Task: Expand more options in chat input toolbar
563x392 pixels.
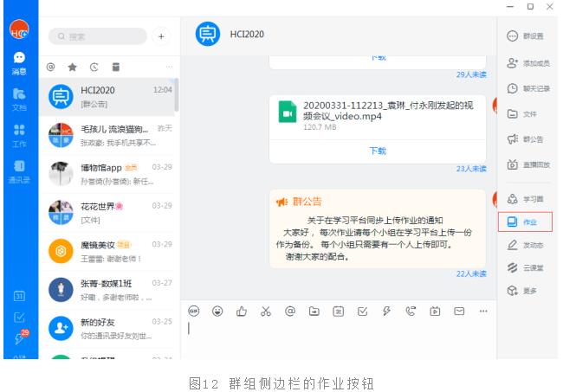Action: point(483,312)
